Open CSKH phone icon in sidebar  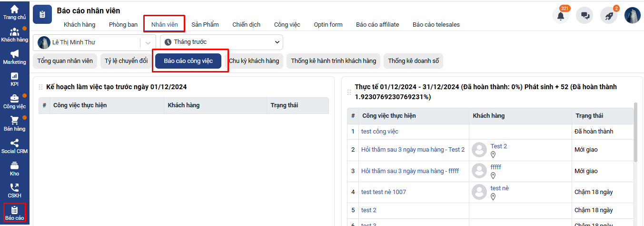point(14,191)
